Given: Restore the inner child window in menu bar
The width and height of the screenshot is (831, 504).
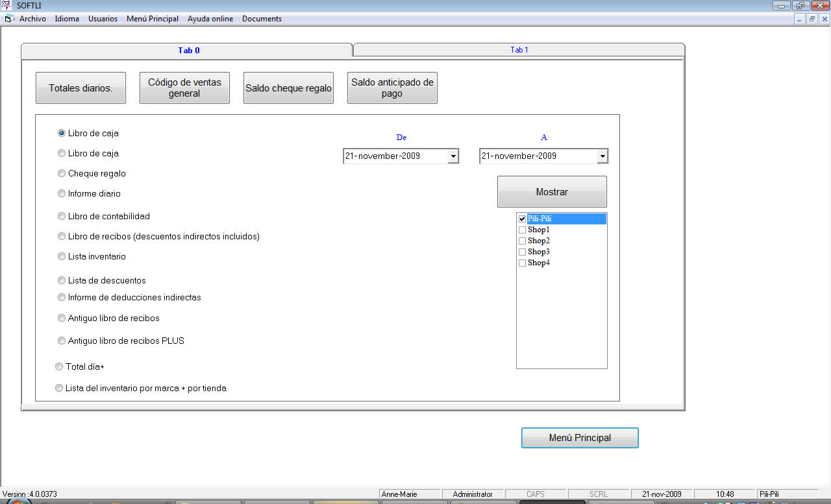Looking at the screenshot, I should [812, 19].
